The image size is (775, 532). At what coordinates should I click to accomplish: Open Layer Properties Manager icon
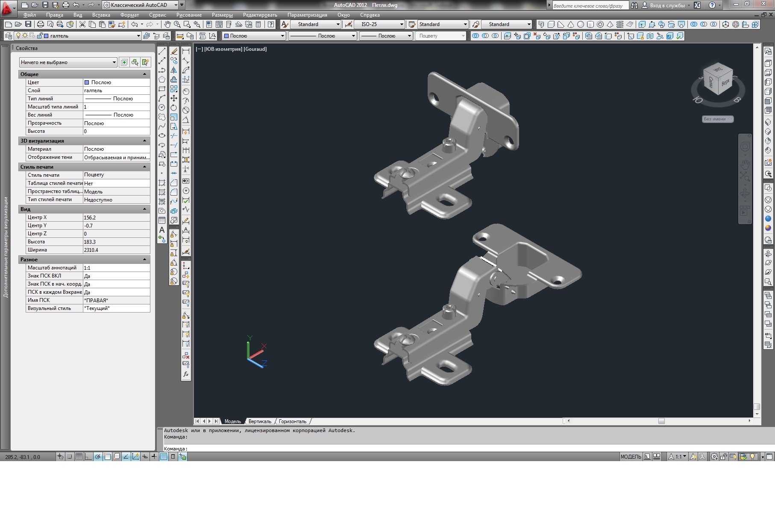click(x=8, y=36)
